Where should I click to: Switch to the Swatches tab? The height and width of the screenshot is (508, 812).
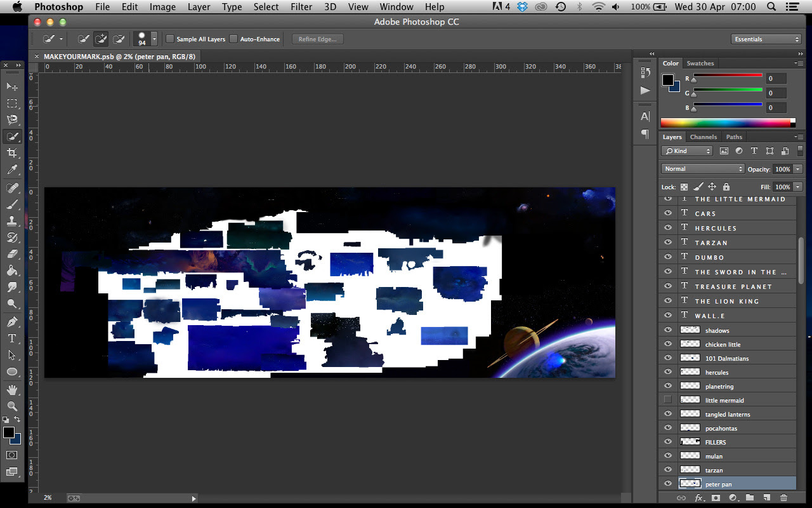700,63
